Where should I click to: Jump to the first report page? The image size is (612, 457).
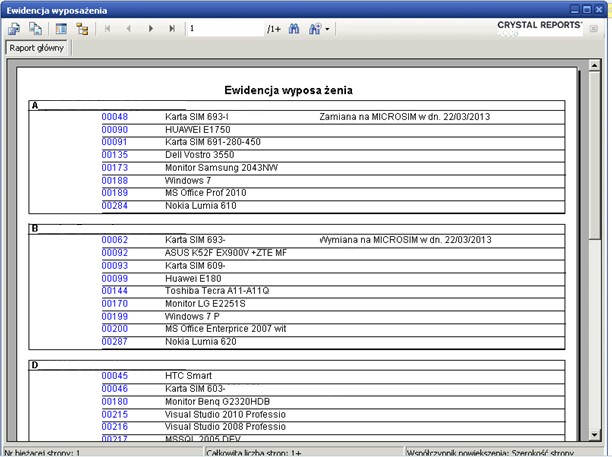[108, 29]
